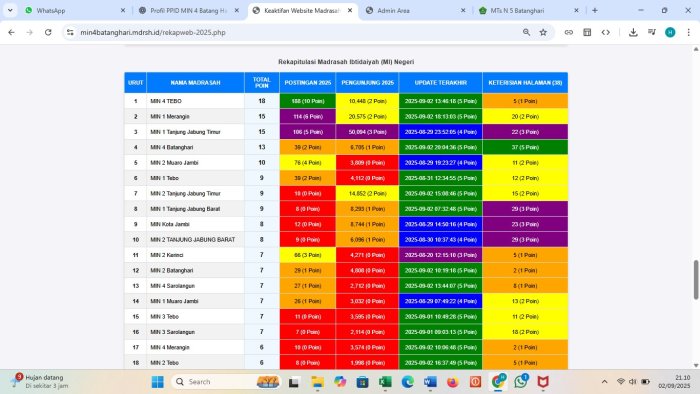Viewport: 700px width, 394px height.
Task: Open Microsoft Store from the taskbar
Action: (362, 382)
